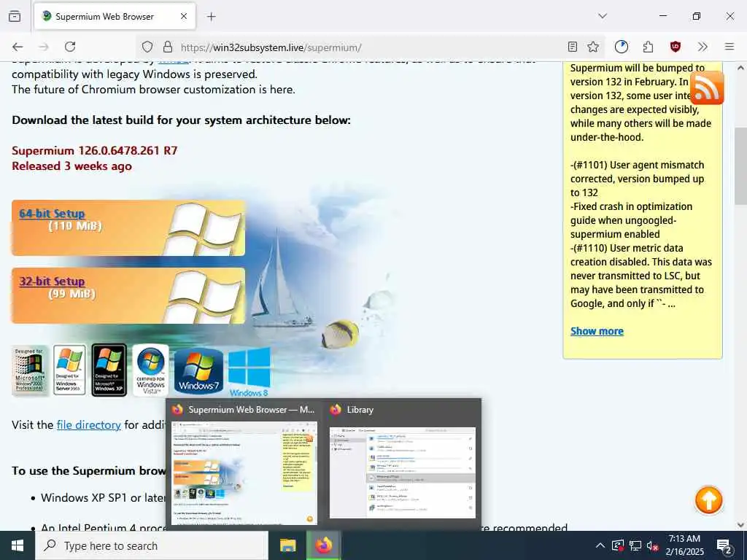Open the extensions puzzle icon
This screenshot has height=560, width=747.
click(648, 47)
